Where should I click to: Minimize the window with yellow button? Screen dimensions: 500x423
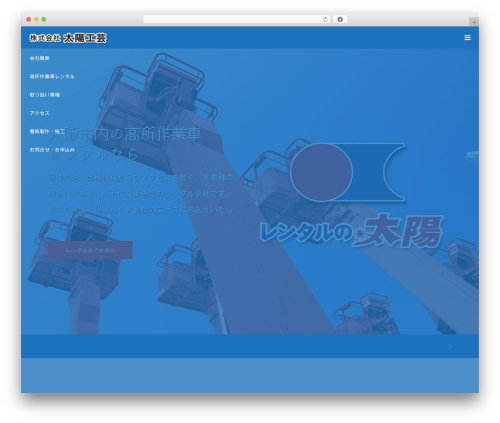click(x=36, y=20)
